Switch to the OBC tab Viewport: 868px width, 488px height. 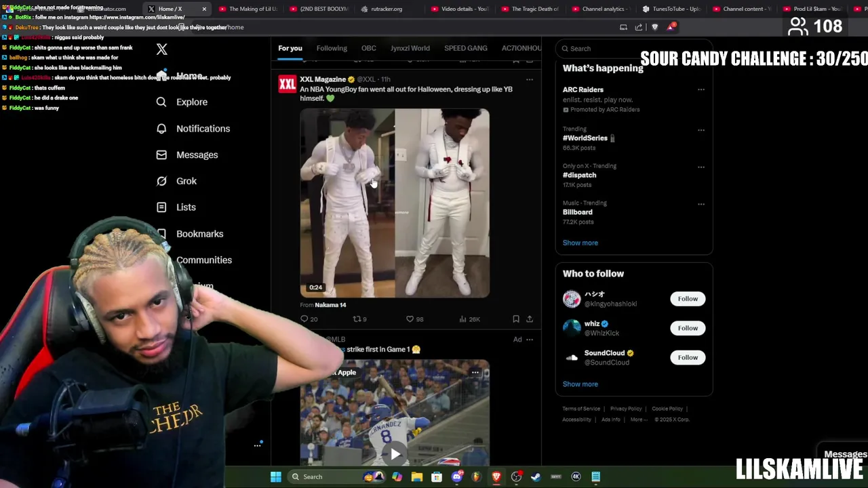click(x=369, y=48)
